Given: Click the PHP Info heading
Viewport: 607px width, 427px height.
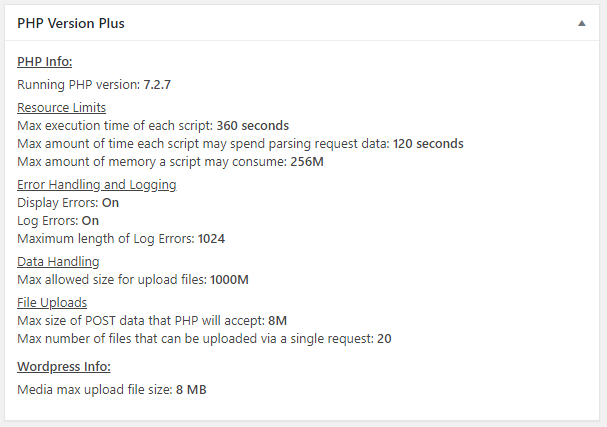Looking at the screenshot, I should coord(45,62).
